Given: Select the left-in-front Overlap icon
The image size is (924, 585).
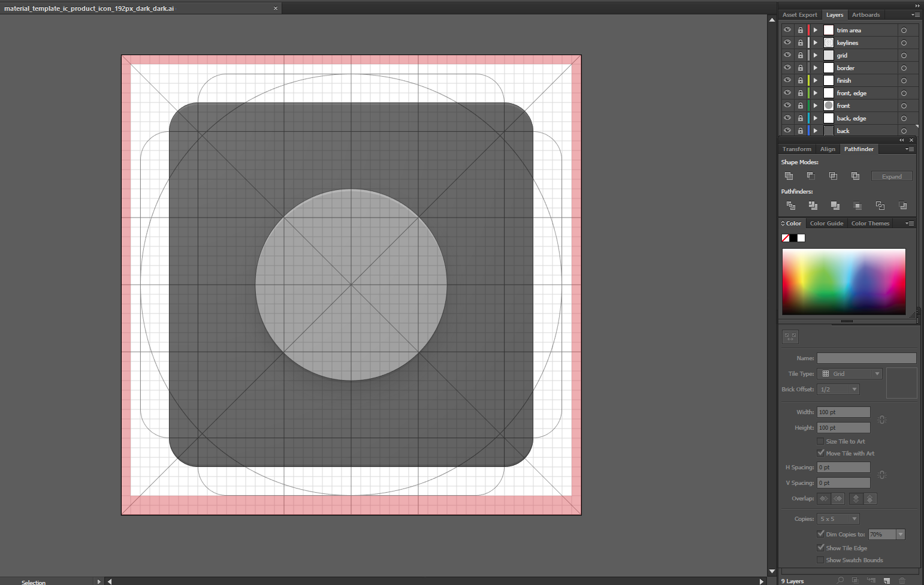Looking at the screenshot, I should click(824, 498).
